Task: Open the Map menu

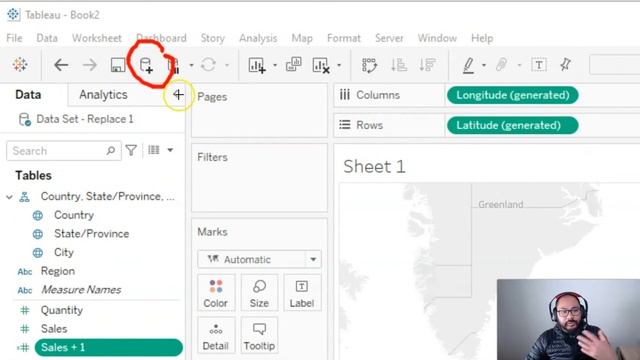Action: (302, 38)
